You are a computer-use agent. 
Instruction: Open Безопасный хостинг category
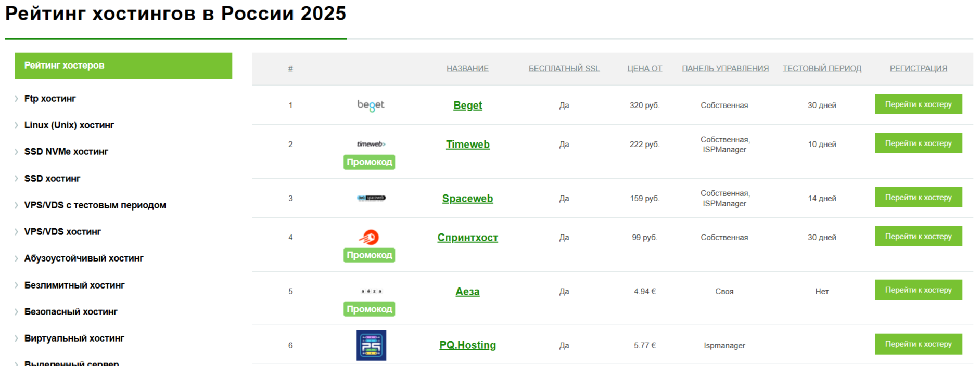pyautogui.click(x=71, y=312)
